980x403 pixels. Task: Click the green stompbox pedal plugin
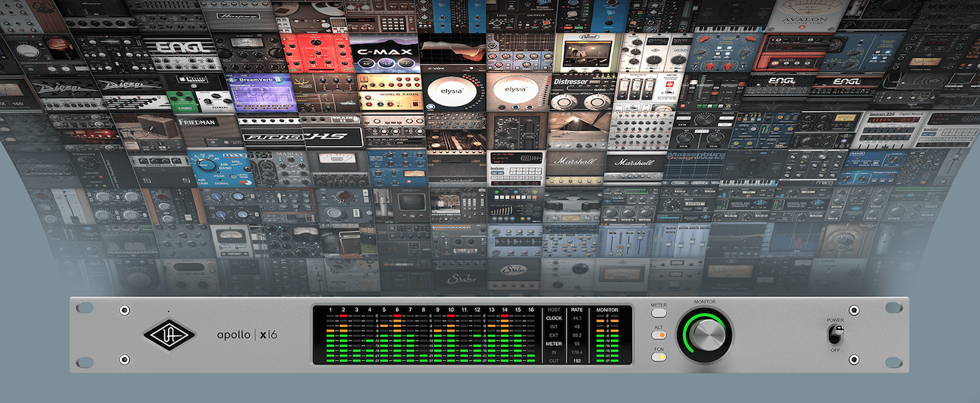tap(179, 100)
